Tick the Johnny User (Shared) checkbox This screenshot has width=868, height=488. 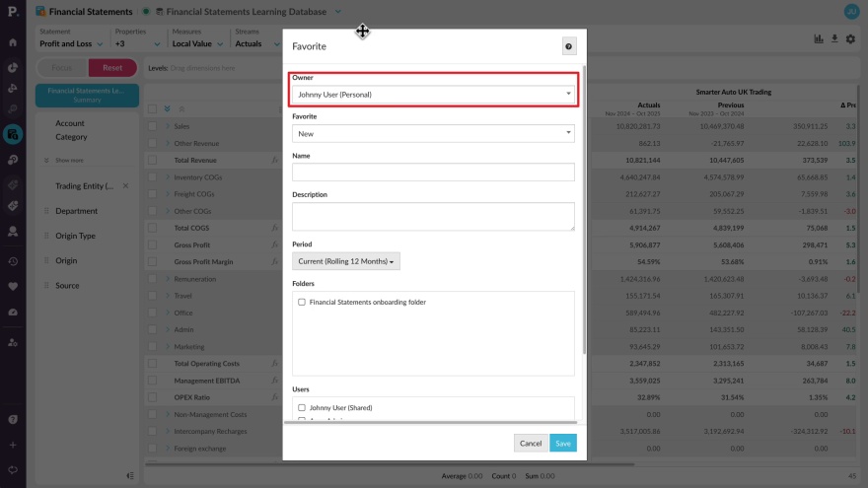tap(302, 407)
